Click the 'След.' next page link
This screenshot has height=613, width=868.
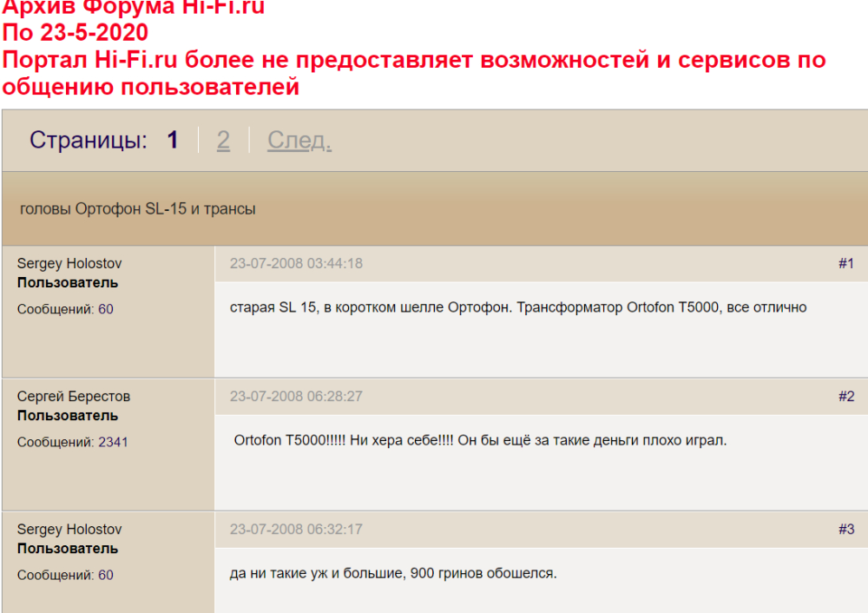click(299, 141)
